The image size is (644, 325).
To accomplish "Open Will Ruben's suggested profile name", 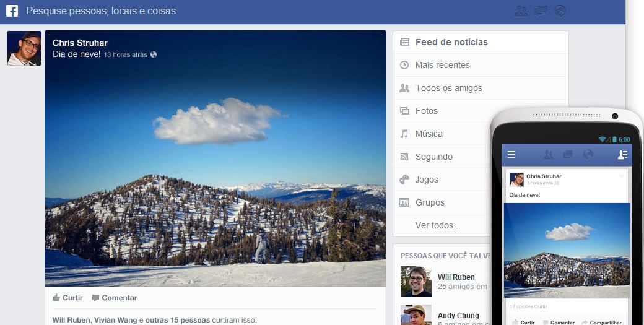I will (x=456, y=277).
